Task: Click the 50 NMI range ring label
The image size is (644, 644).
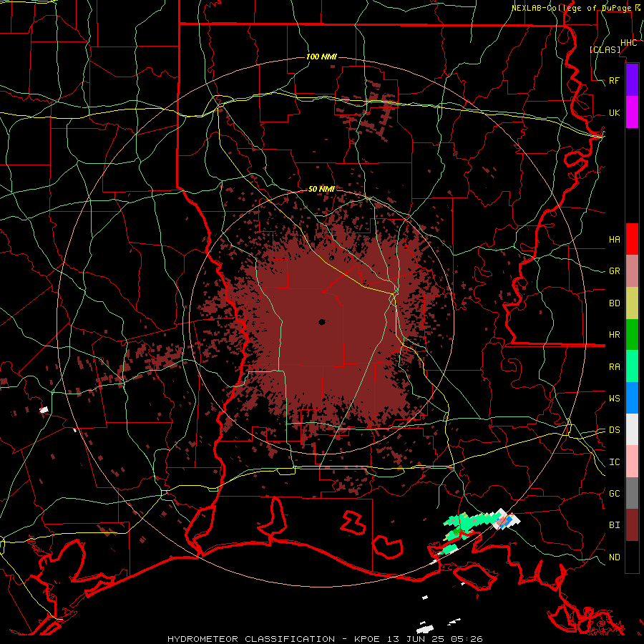Action: pyautogui.click(x=321, y=189)
